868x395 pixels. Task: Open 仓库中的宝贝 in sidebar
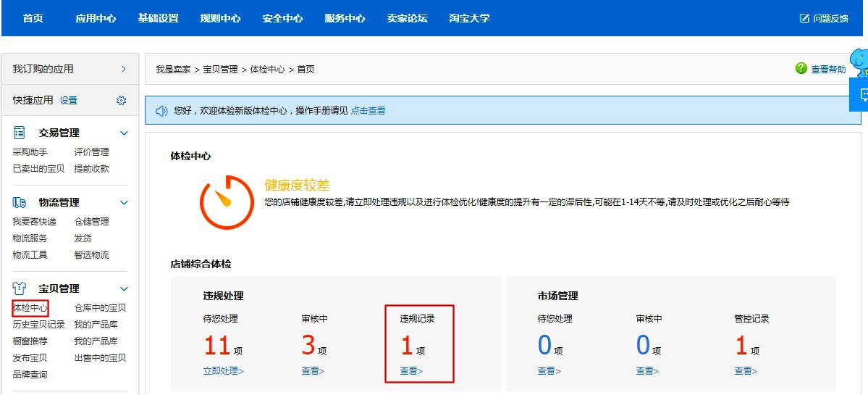(100, 308)
